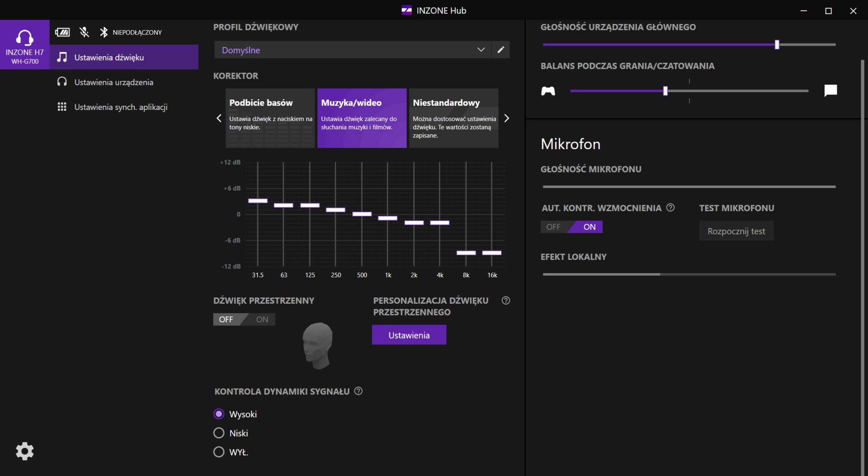Edit sound profile with the pencil icon
The image size is (868, 476).
500,50
